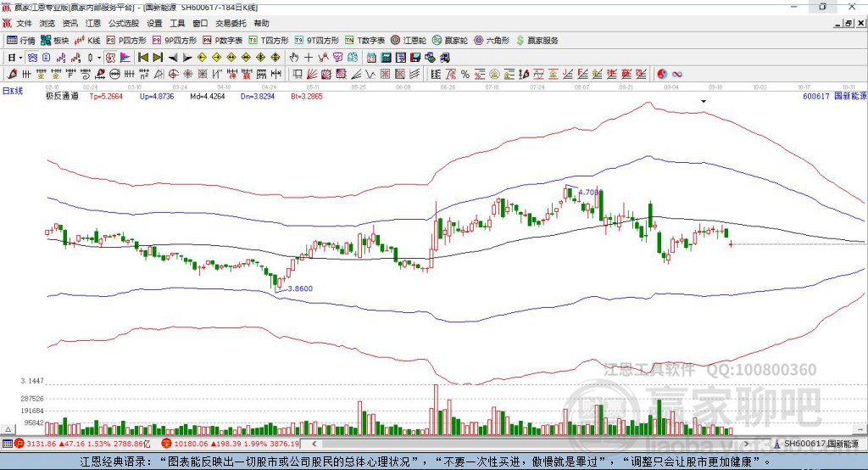This screenshot has width=868, height=470.
Task: Open the P四方形 square tool
Action: click(x=126, y=41)
